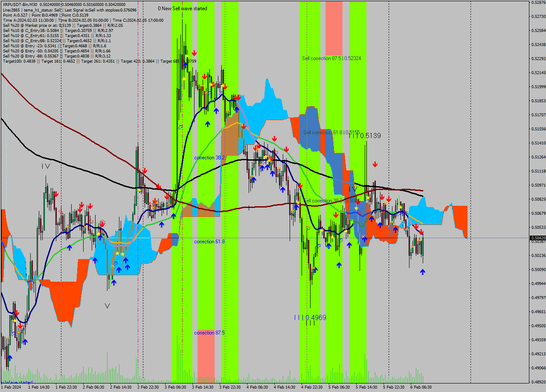Select the 'Sell %10 @ C_Entry61' row
Image resolution: width=546 pixels, height=392 pixels.
(57, 35)
